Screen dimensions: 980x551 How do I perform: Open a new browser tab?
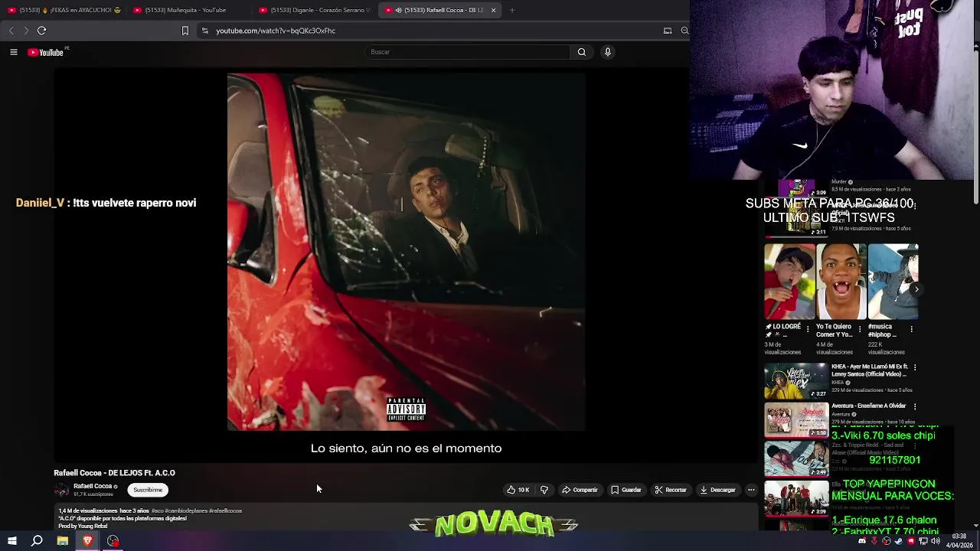pyautogui.click(x=512, y=10)
